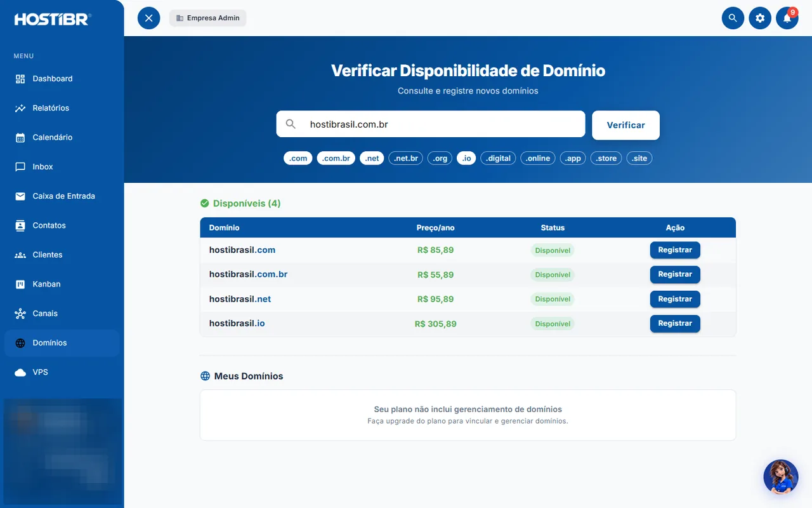Toggle the .digital extension chip
Image resolution: width=812 pixels, height=508 pixels.
pos(498,158)
